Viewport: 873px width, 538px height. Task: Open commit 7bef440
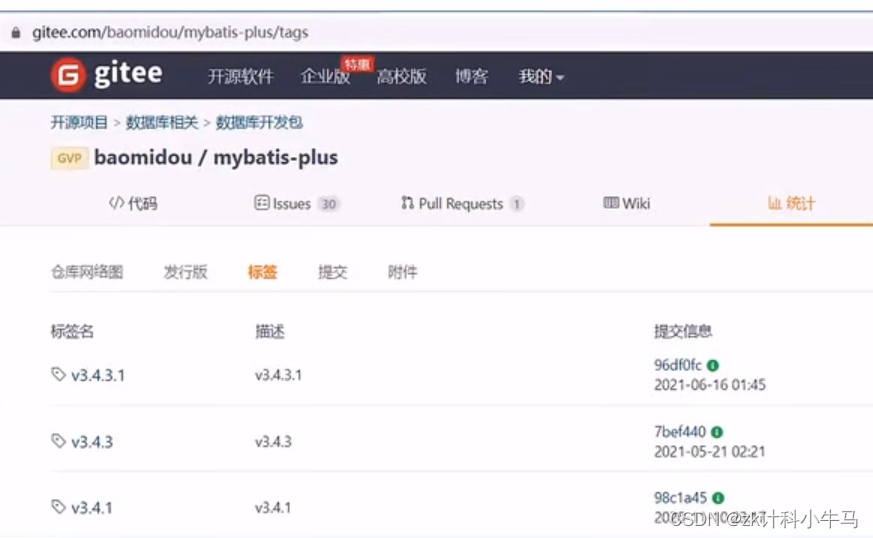[680, 432]
